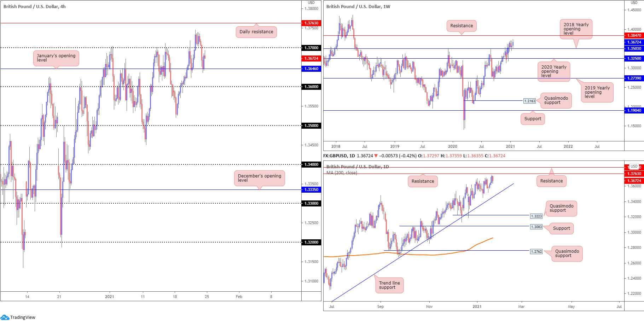
Task: Click the 1.32000 price level tag
Action: click(x=311, y=242)
